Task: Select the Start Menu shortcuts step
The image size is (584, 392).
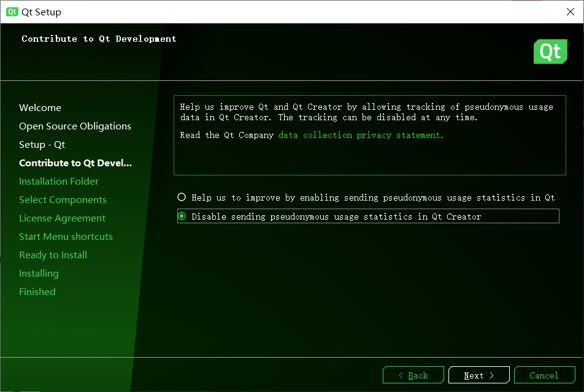Action: click(x=66, y=237)
